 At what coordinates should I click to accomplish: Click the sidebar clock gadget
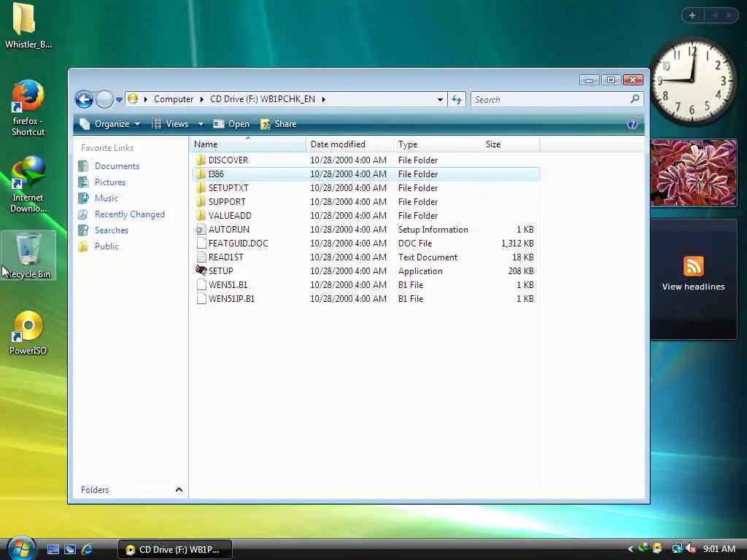click(692, 81)
